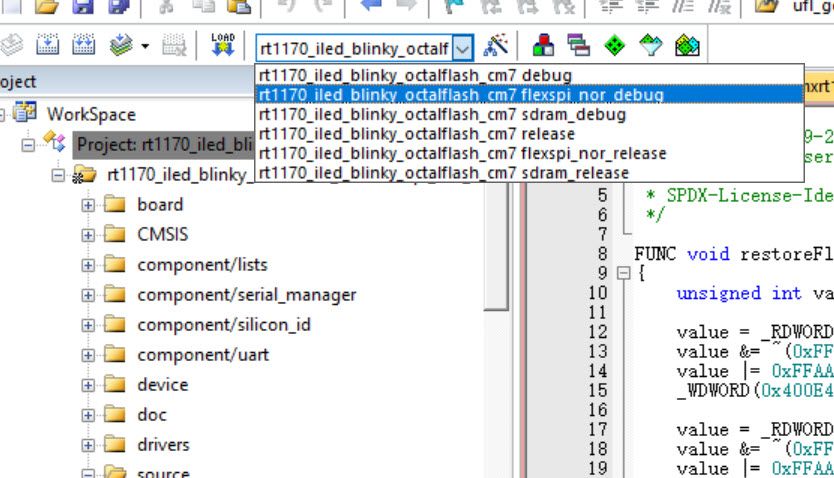Select the drivers folder label
The height and width of the screenshot is (478, 834).
[x=163, y=445]
